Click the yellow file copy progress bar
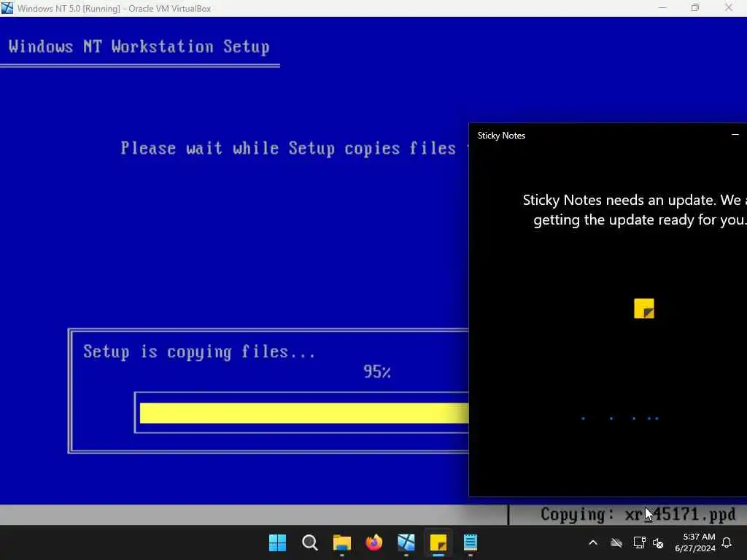The height and width of the screenshot is (560, 747). click(304, 413)
